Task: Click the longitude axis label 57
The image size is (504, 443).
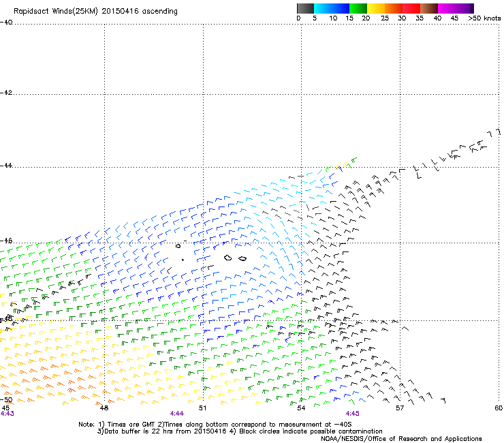Action: 400,408
